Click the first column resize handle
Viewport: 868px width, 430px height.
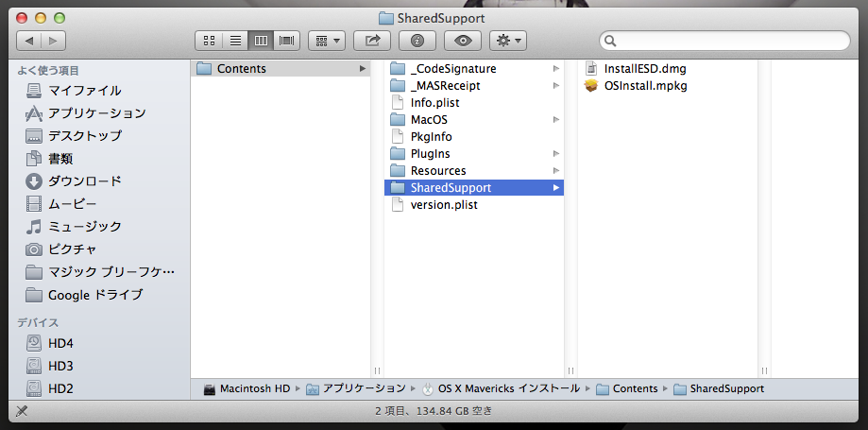point(377,370)
